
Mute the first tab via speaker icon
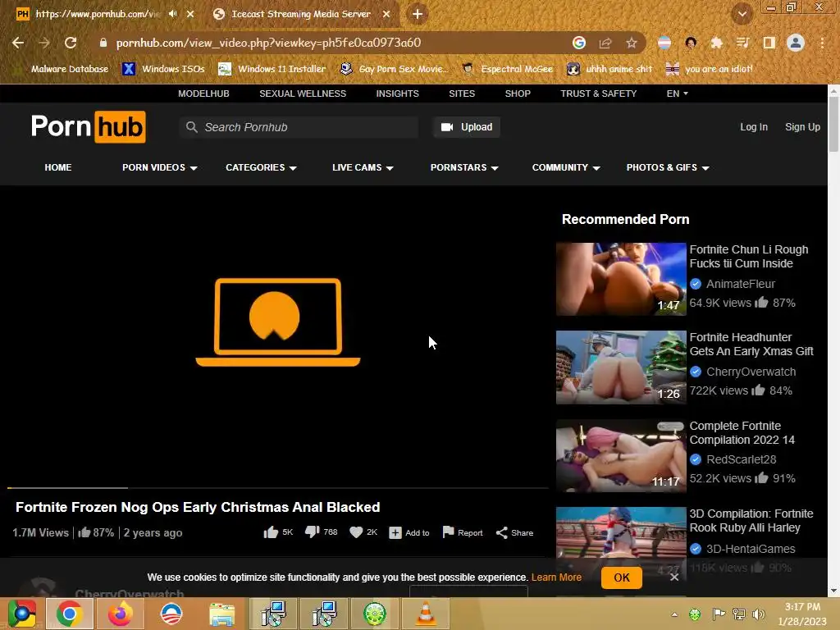pos(172,14)
